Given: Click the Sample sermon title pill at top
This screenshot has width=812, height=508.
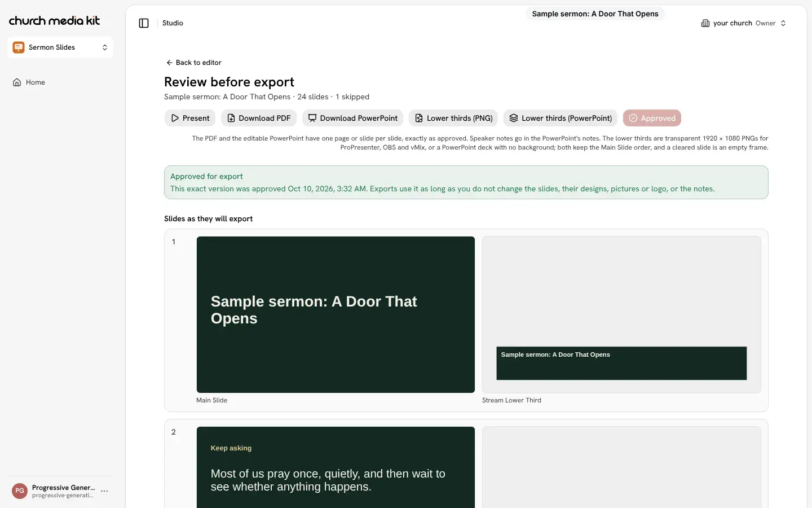Looking at the screenshot, I should (x=595, y=14).
